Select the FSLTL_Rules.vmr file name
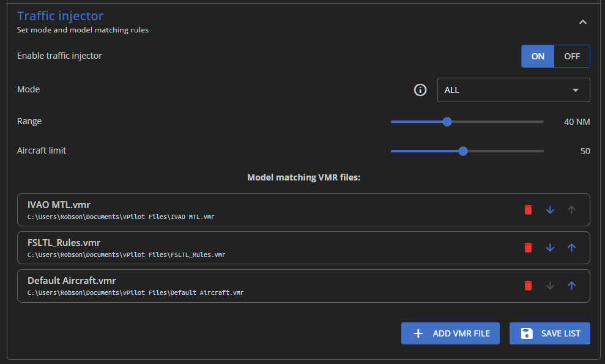605x364 pixels. pos(64,243)
